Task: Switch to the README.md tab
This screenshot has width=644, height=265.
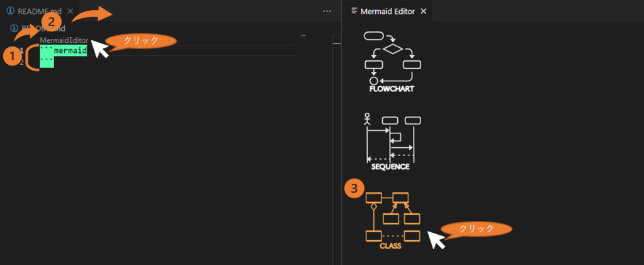Action: tap(38, 11)
